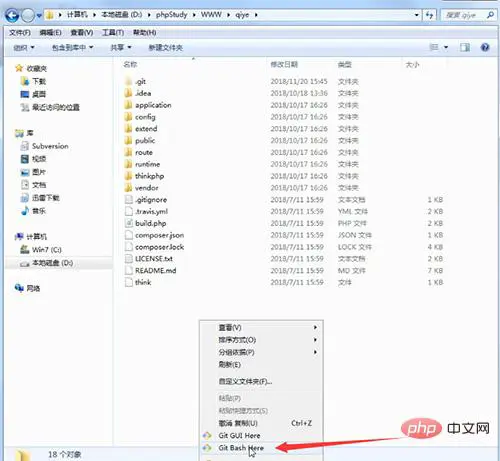Expand the address bar history dropdown
This screenshot has width=500, height=461.
coord(416,15)
